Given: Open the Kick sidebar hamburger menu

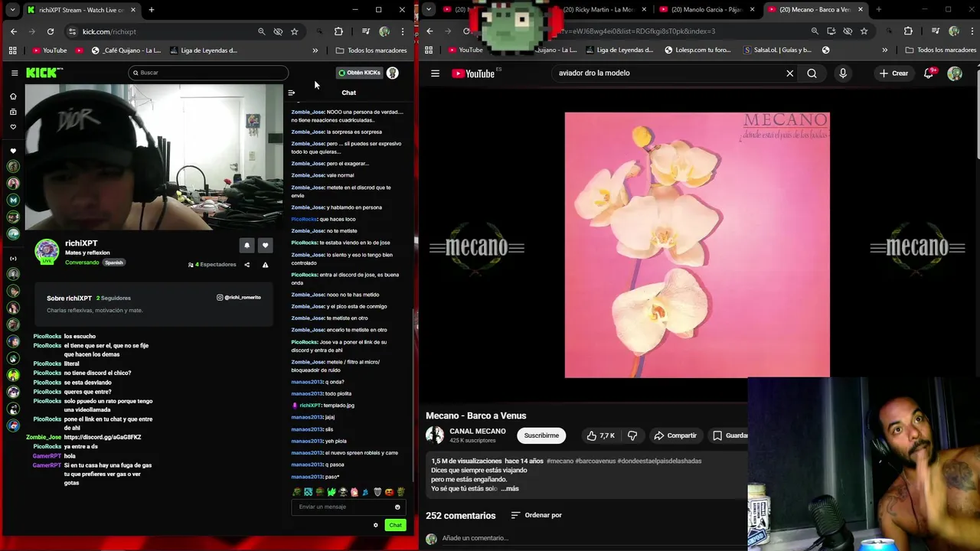Looking at the screenshot, I should tap(15, 73).
